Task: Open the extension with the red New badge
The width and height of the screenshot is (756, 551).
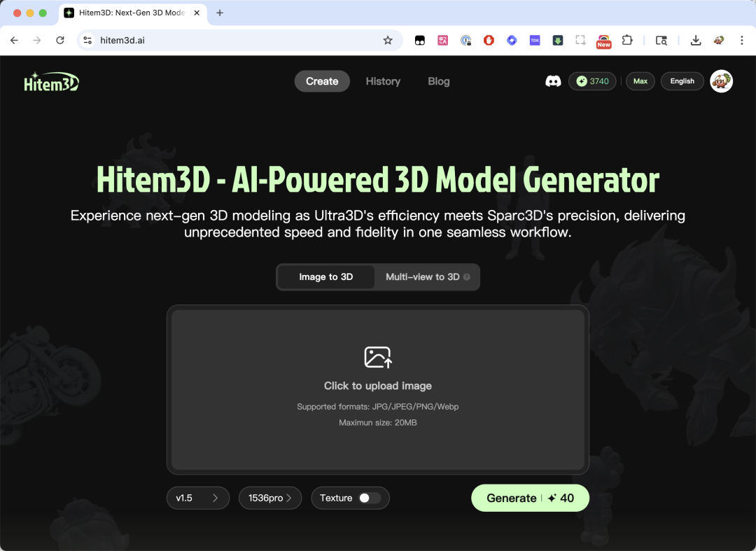Action: [603, 41]
